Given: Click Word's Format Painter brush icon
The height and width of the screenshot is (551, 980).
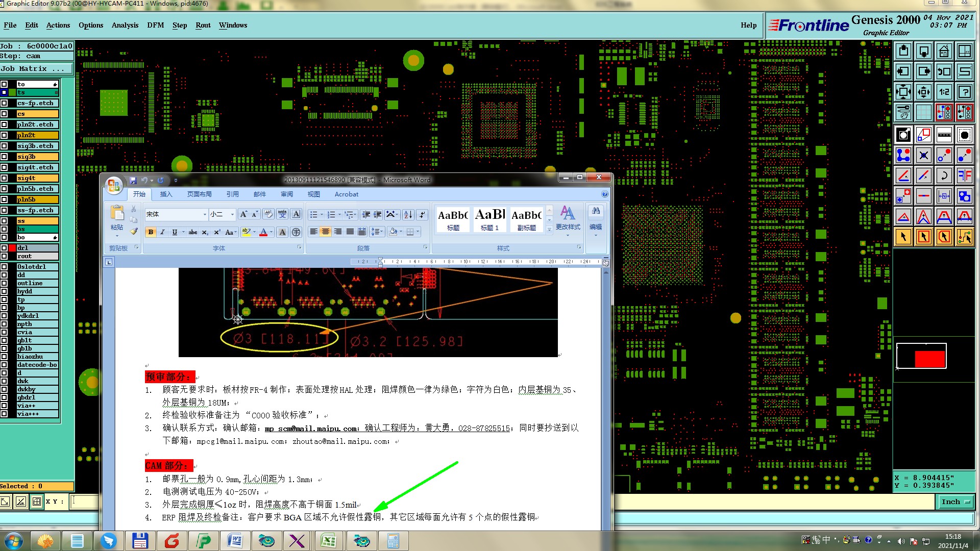Looking at the screenshot, I should [134, 232].
